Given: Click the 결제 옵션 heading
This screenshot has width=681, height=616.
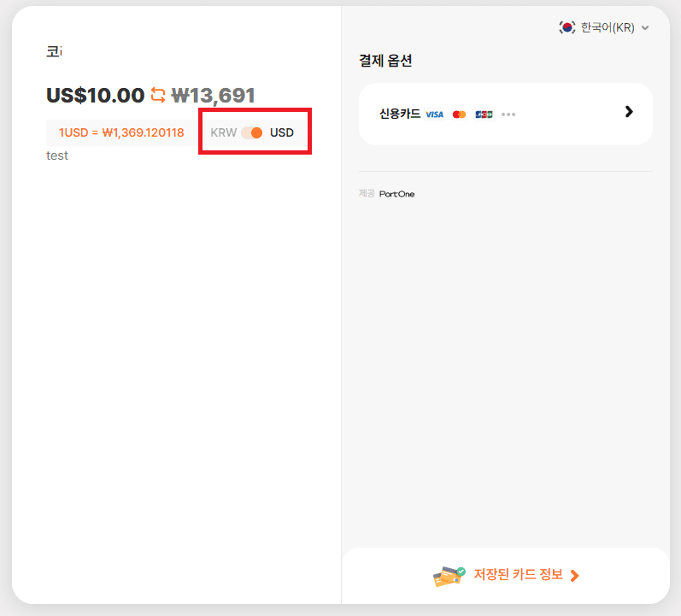Looking at the screenshot, I should tap(385, 61).
